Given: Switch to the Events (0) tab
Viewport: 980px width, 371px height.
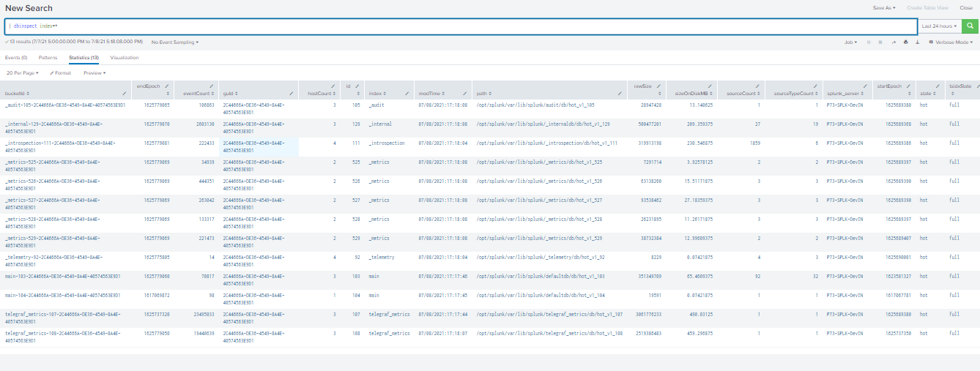Looking at the screenshot, I should tap(16, 57).
